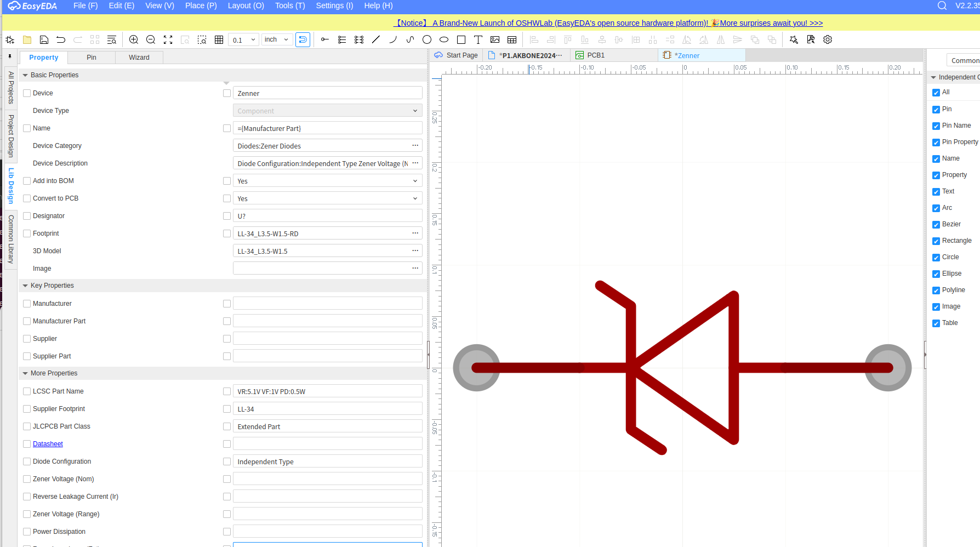The image size is (980, 547).
Task: Click the Device Category ellipsis button
Action: (415, 145)
